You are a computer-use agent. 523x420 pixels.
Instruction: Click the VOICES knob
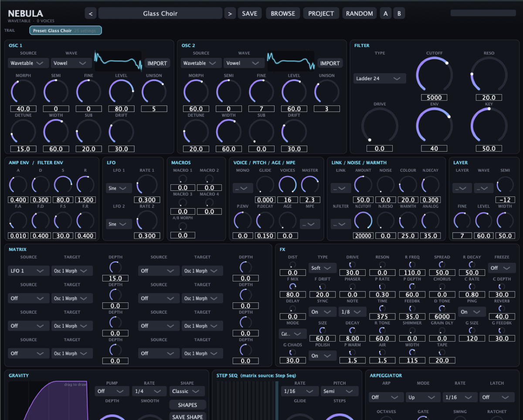coord(288,185)
